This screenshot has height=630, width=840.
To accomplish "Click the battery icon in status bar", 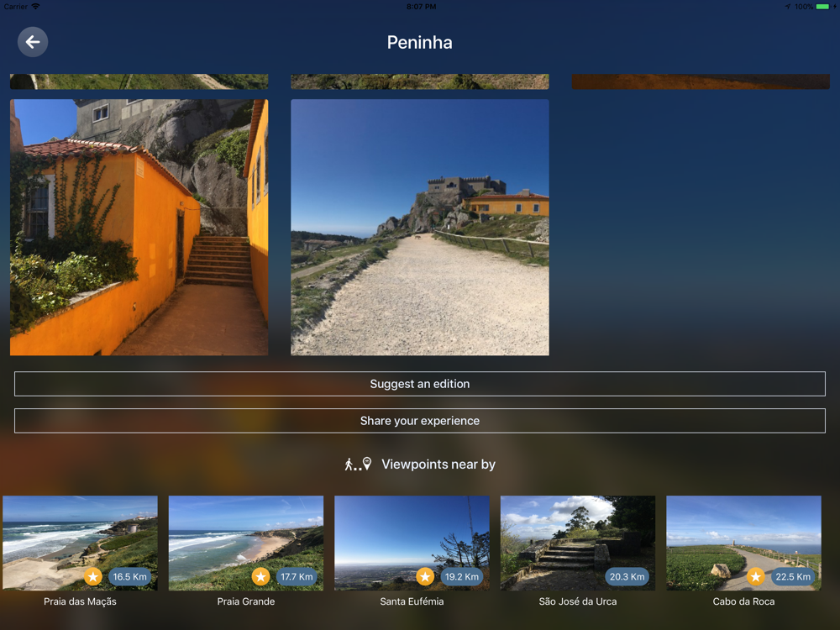I will [x=823, y=7].
